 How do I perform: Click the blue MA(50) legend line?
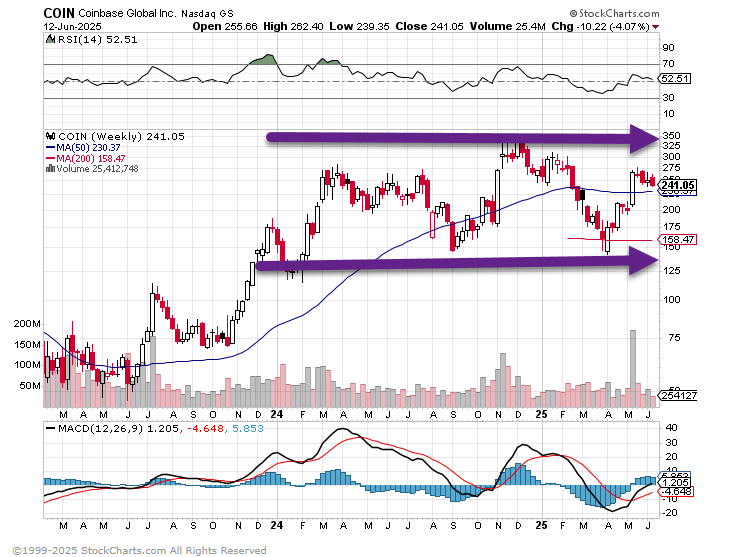pyautogui.click(x=50, y=148)
